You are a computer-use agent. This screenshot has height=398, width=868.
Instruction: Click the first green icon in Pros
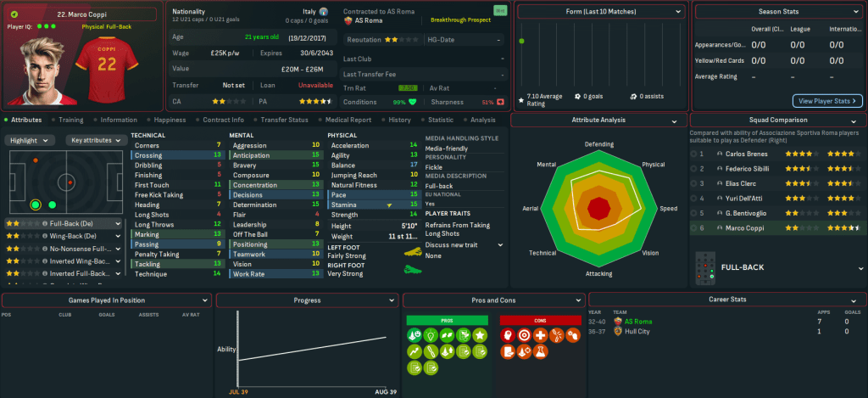pos(416,337)
